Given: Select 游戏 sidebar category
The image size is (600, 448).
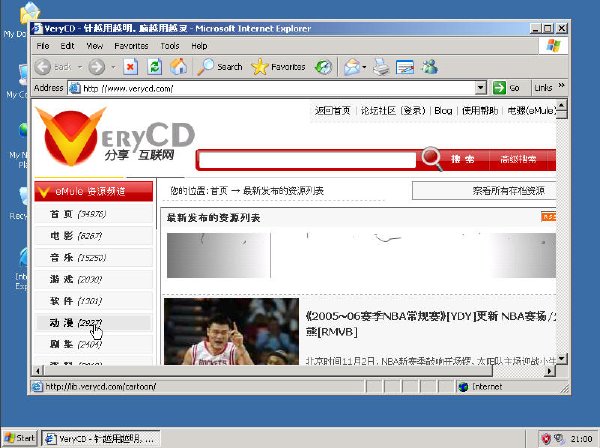Looking at the screenshot, I should click(93, 279).
